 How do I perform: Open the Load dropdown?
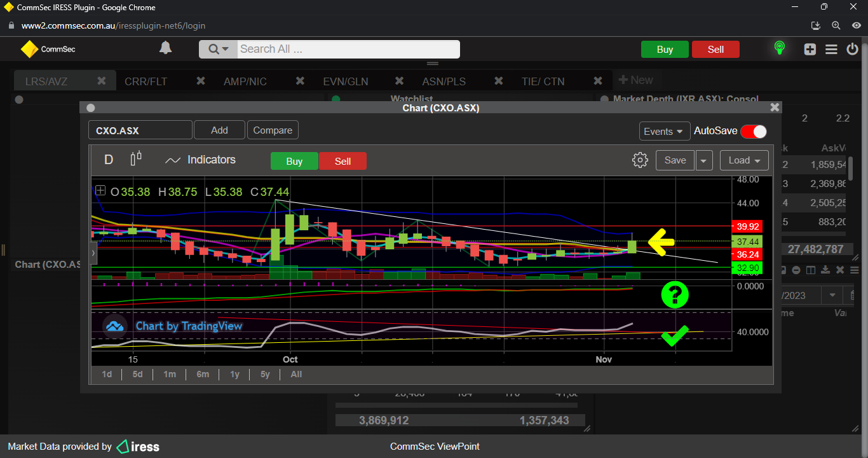744,160
